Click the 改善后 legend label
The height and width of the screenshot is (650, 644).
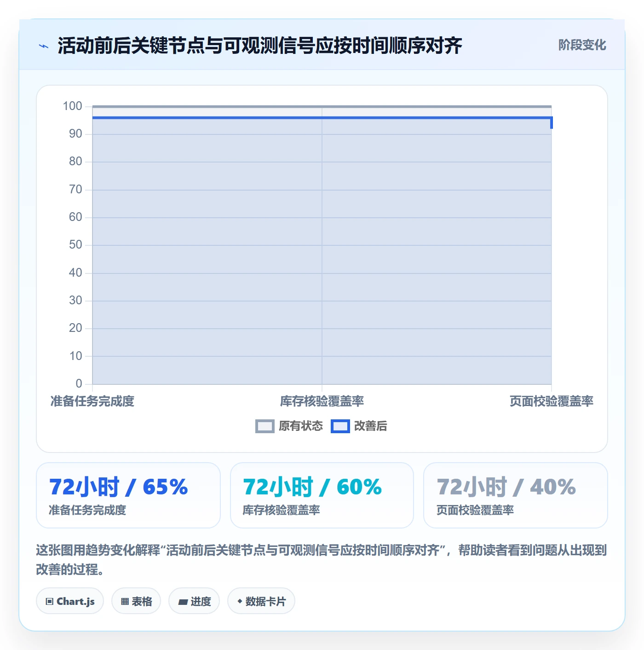coord(370,426)
